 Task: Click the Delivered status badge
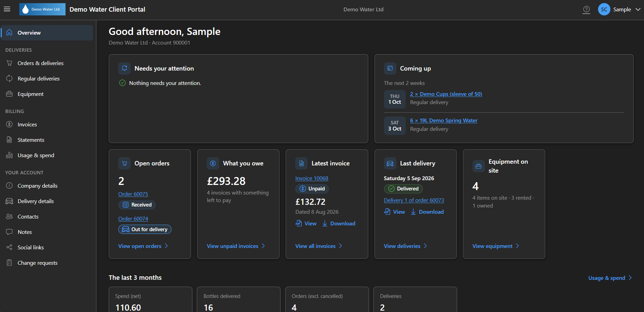point(403,189)
